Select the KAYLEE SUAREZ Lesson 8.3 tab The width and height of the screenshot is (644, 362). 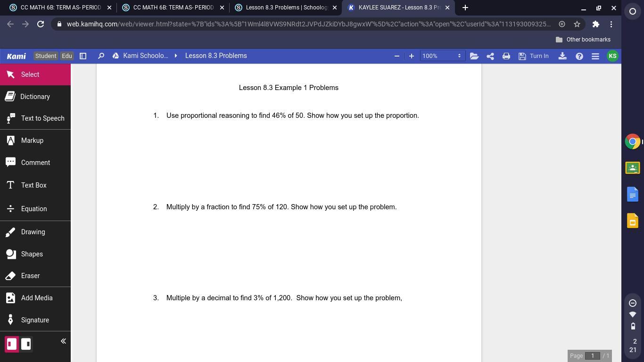coord(398,8)
